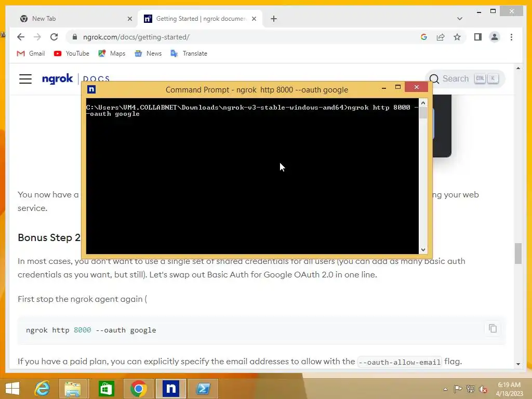The width and height of the screenshot is (532, 399).
Task: Open the News bookmark
Action: click(148, 54)
